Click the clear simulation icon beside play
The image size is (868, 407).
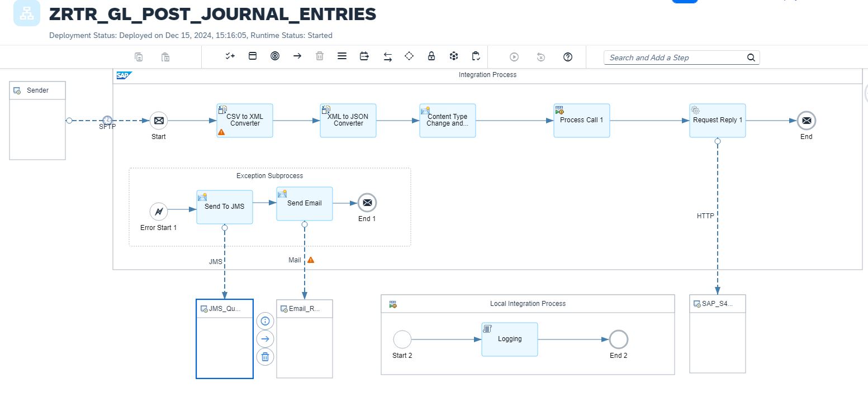click(x=540, y=57)
